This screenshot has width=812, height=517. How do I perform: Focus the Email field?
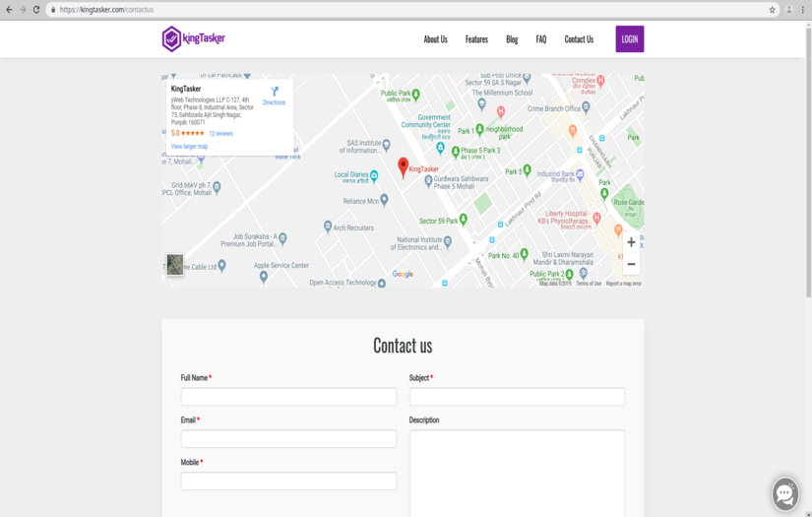point(288,439)
